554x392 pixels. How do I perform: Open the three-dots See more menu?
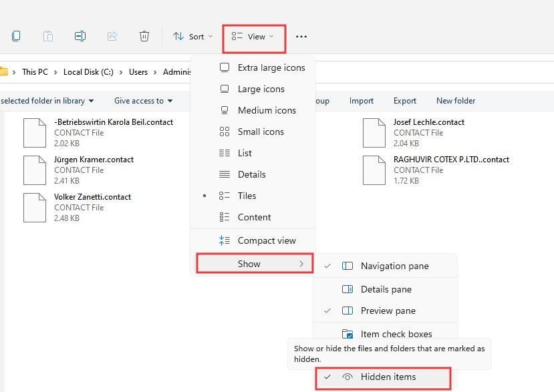[301, 37]
